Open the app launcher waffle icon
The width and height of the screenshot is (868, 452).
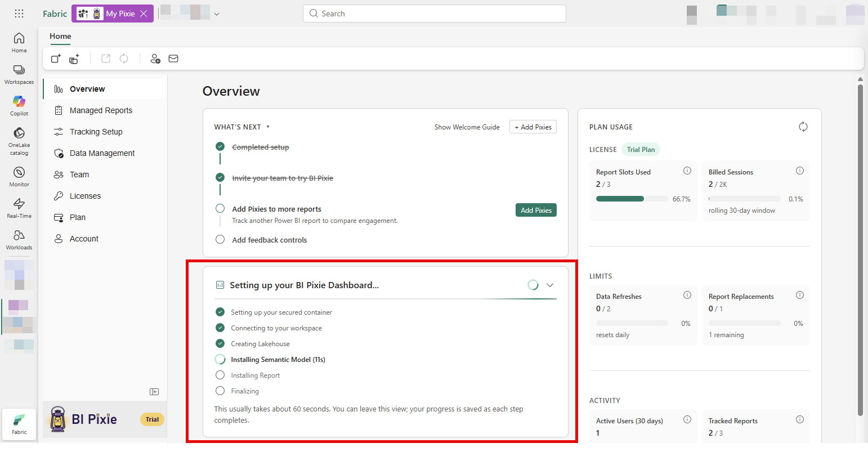point(19,14)
